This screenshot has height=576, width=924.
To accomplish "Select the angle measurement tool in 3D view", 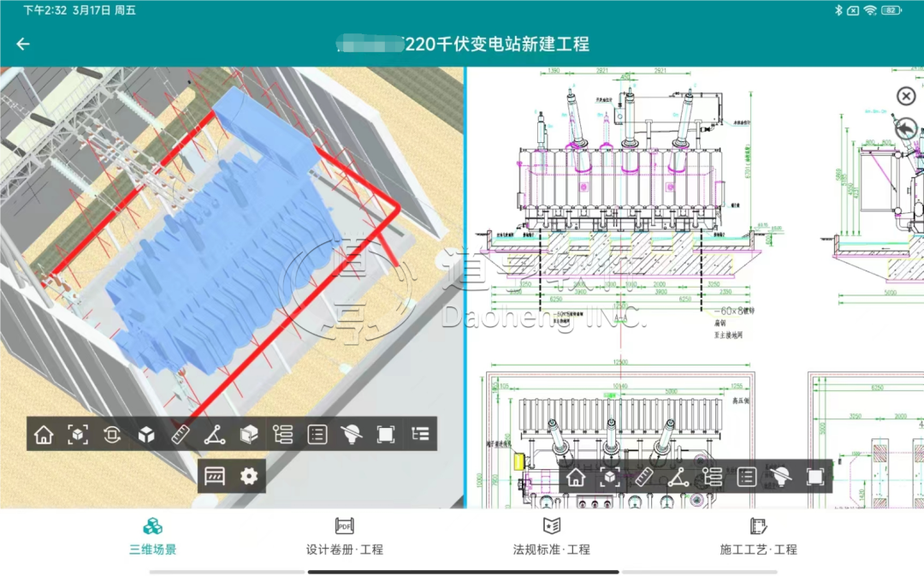I will coord(215,435).
